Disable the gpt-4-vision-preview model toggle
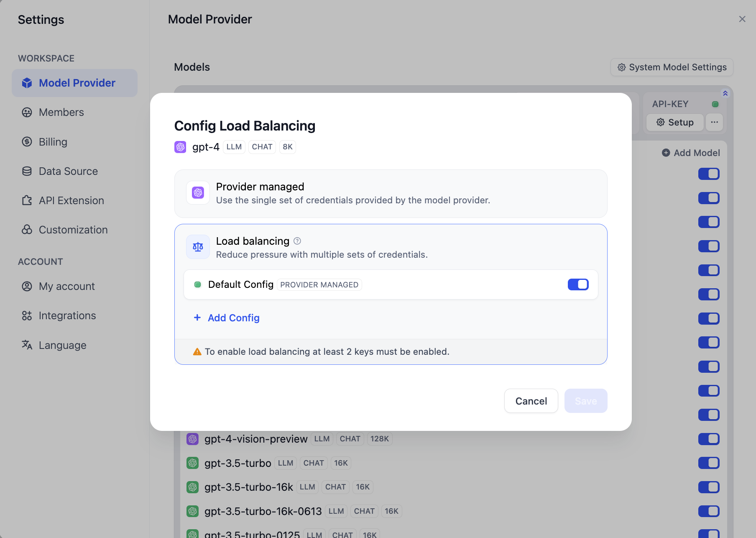Screen dimensions: 756x538 point(708,439)
